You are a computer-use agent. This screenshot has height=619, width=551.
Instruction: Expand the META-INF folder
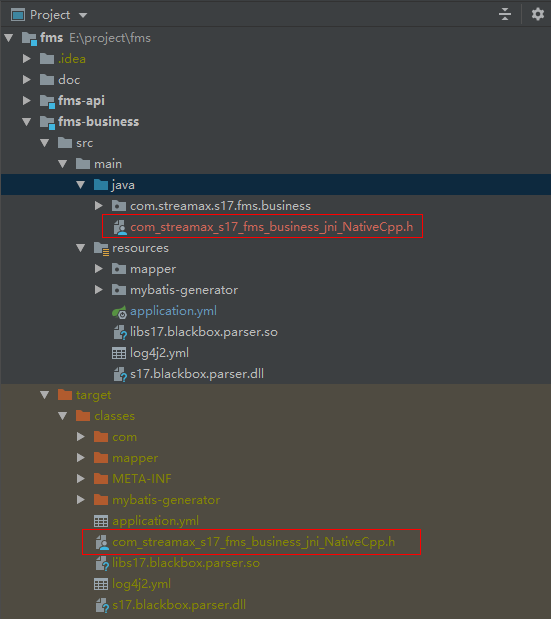(x=81, y=479)
